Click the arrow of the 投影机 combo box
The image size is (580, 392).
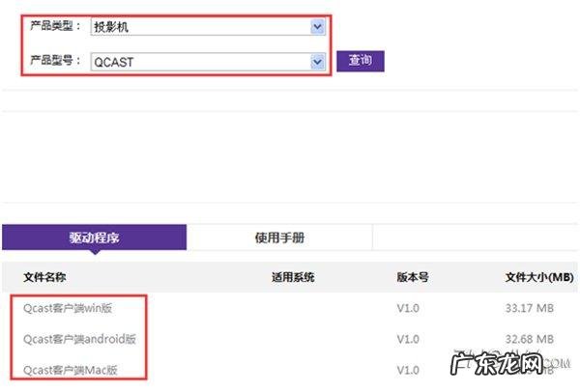[x=317, y=27]
